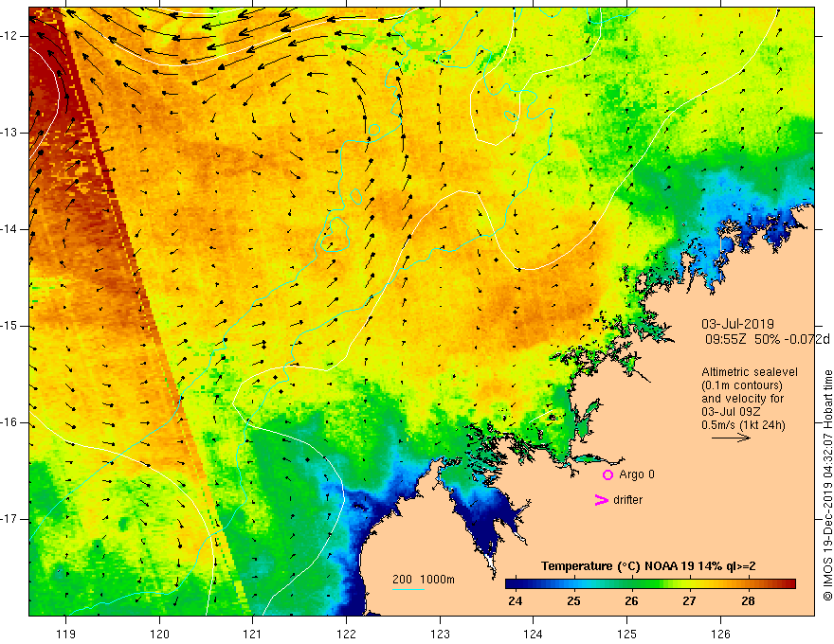The width and height of the screenshot is (834, 644).
Task: Click the '200 1000m' depth contour label
Action: (x=424, y=580)
